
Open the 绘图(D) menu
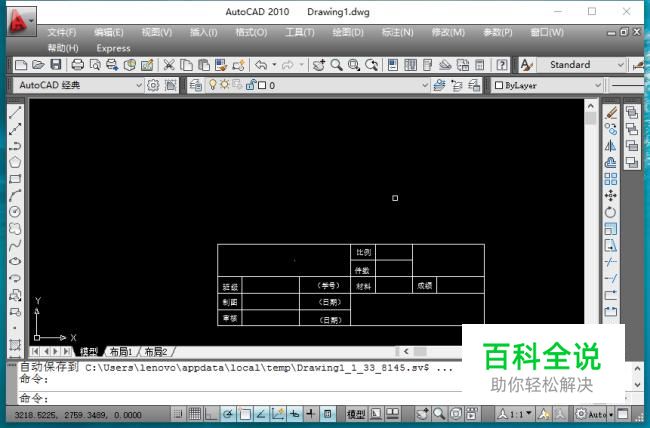[x=347, y=32]
